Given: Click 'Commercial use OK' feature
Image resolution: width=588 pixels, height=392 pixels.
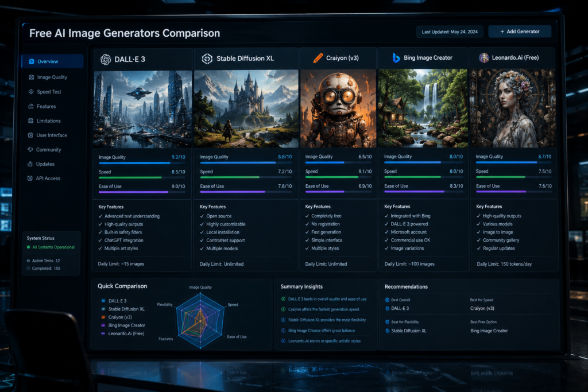Looking at the screenshot, I should [410, 240].
